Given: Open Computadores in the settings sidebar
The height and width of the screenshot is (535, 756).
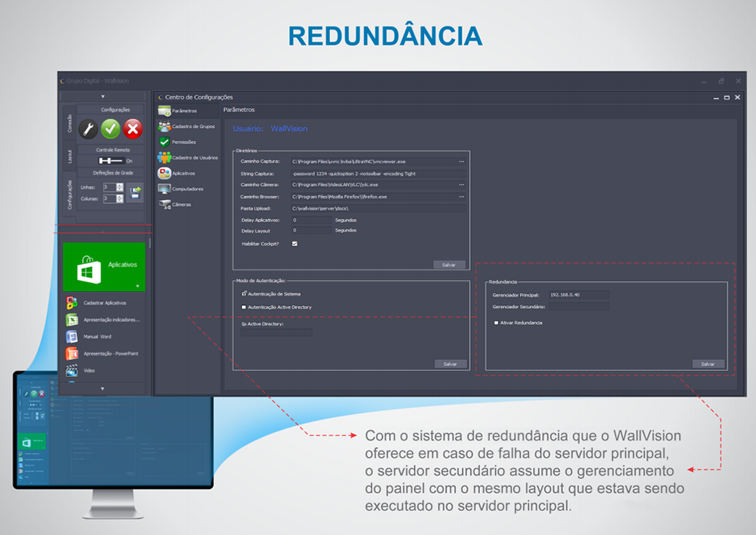Looking at the screenshot, I should [x=187, y=189].
